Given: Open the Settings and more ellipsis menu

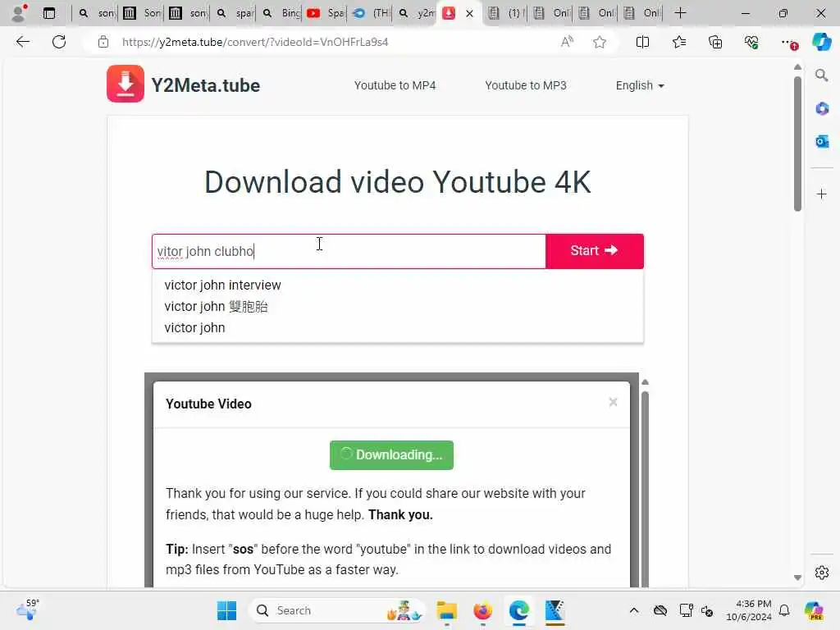Looking at the screenshot, I should tap(788, 42).
